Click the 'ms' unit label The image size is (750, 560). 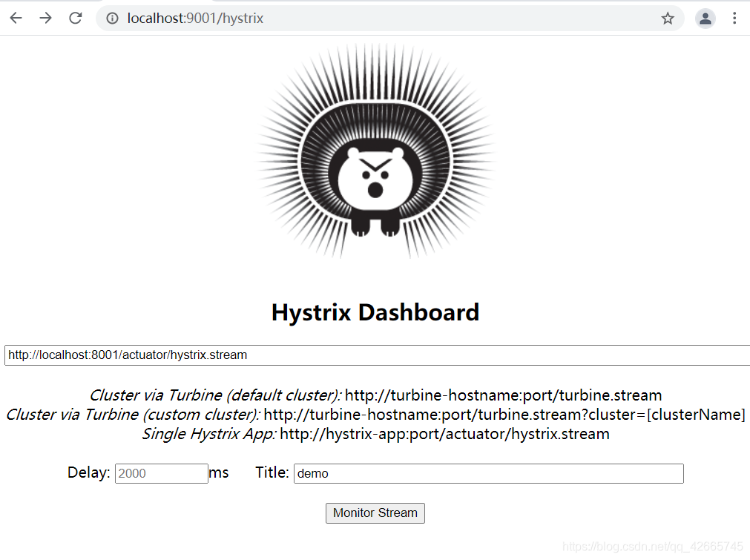click(x=219, y=472)
